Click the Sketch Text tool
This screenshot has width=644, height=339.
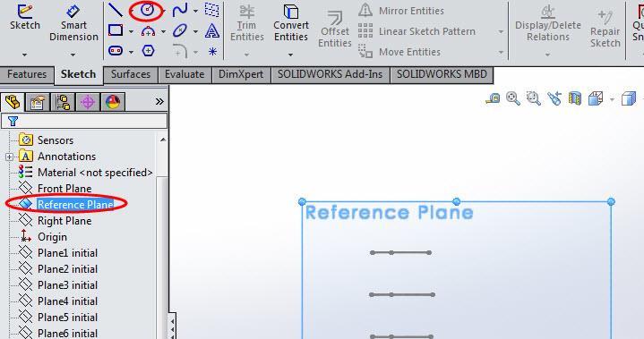point(212,30)
